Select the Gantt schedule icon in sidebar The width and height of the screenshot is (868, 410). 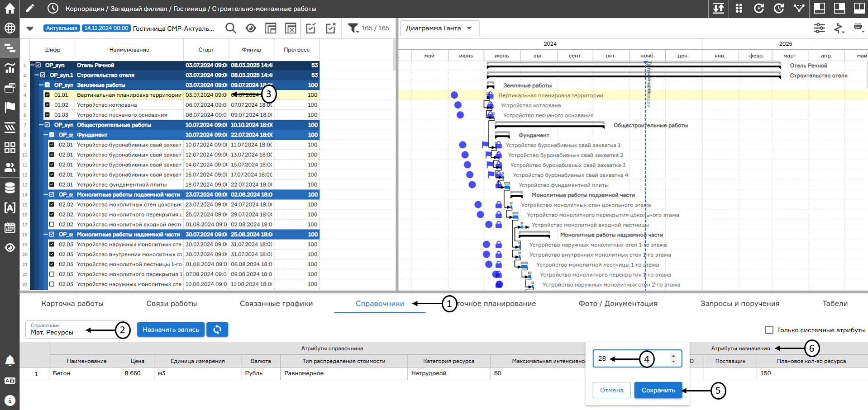pos(10,48)
